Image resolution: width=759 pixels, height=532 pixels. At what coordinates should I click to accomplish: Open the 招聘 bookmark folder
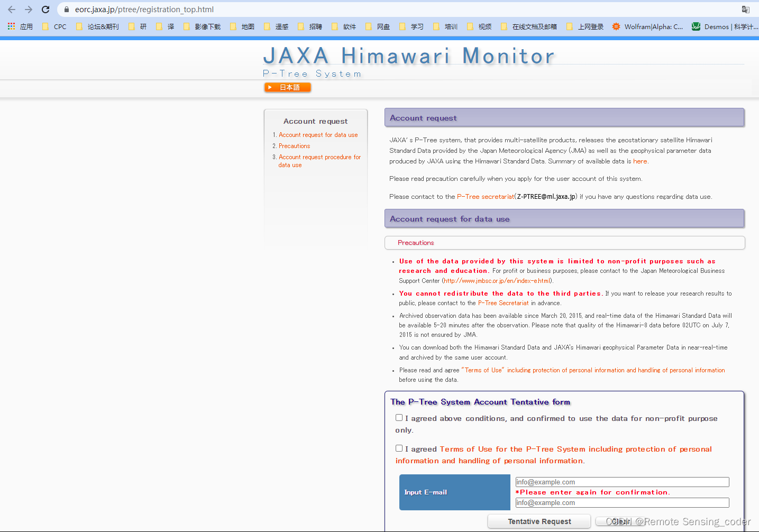(310, 26)
